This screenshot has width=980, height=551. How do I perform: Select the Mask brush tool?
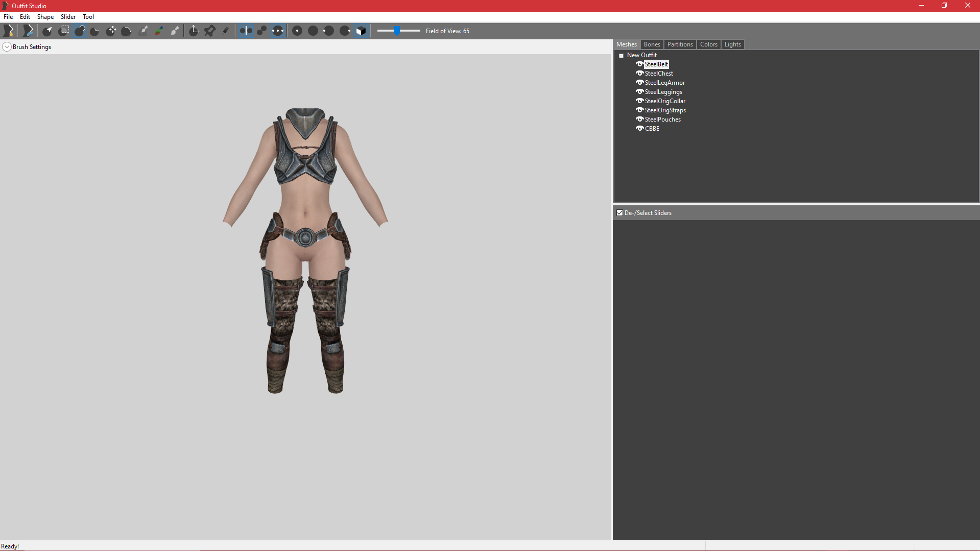(x=64, y=31)
